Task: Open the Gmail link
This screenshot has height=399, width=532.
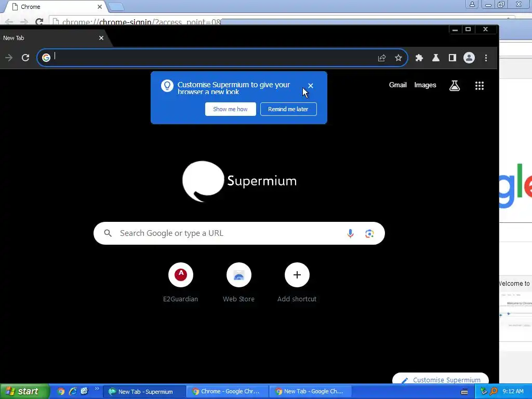Action: (x=397, y=85)
